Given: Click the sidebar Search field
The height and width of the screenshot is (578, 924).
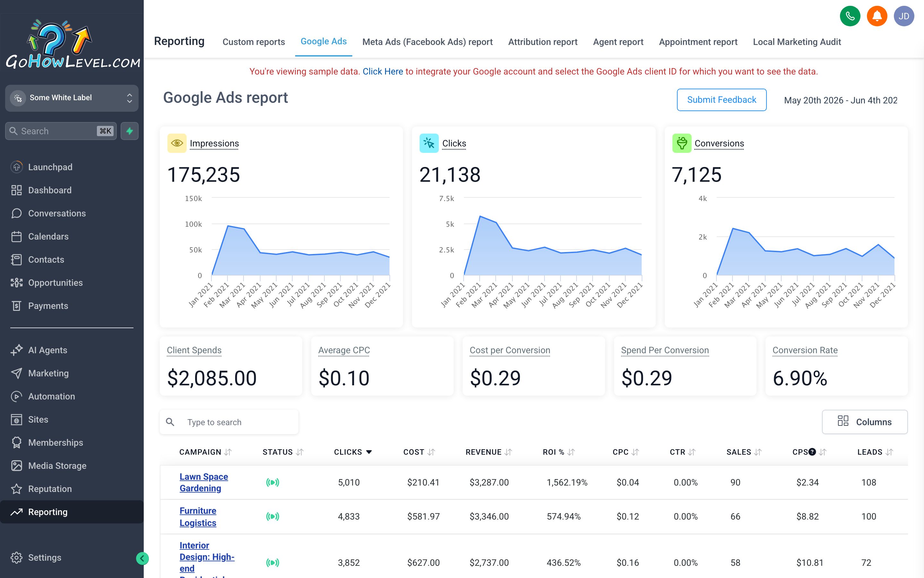Looking at the screenshot, I should pyautogui.click(x=61, y=131).
